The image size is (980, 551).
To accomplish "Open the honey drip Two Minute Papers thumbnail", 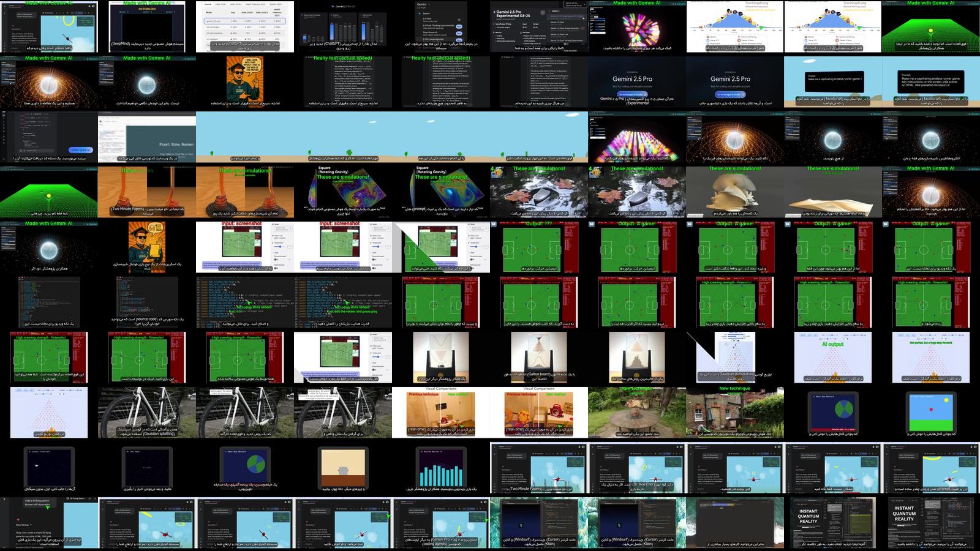I will (x=146, y=192).
